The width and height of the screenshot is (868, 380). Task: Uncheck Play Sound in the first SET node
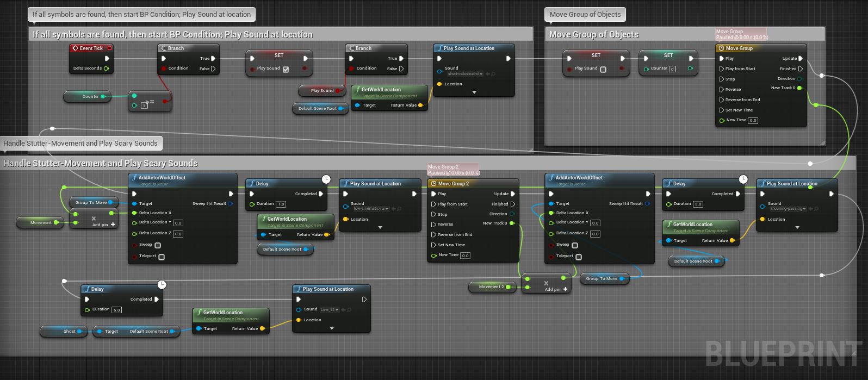(286, 69)
